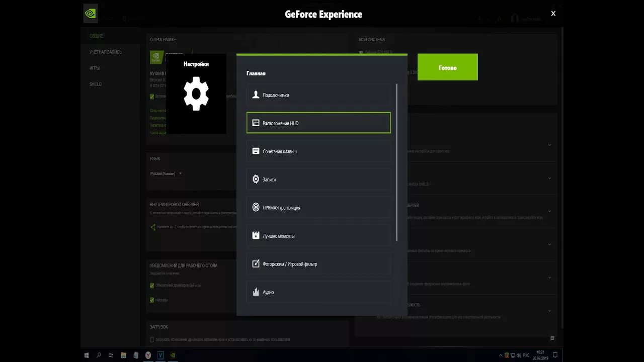644x362 pixels.
Task: Select ИГРЫ in the sidebar
Action: [95, 68]
